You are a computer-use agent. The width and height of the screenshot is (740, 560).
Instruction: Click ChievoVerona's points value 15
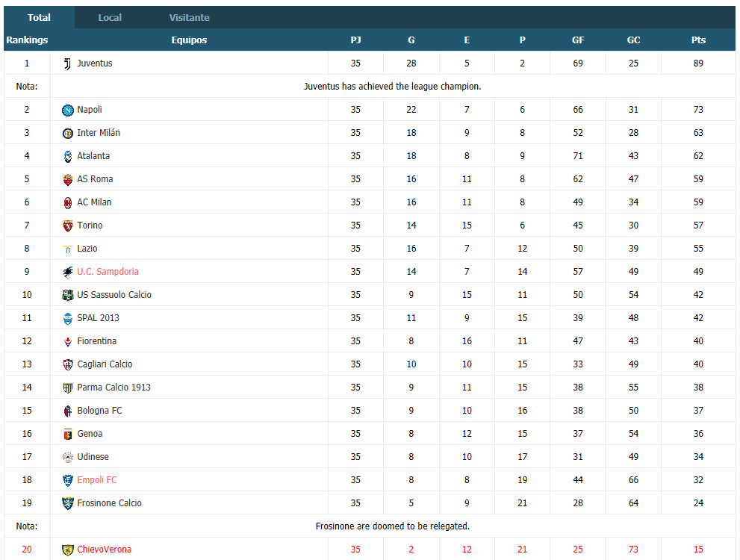click(698, 549)
